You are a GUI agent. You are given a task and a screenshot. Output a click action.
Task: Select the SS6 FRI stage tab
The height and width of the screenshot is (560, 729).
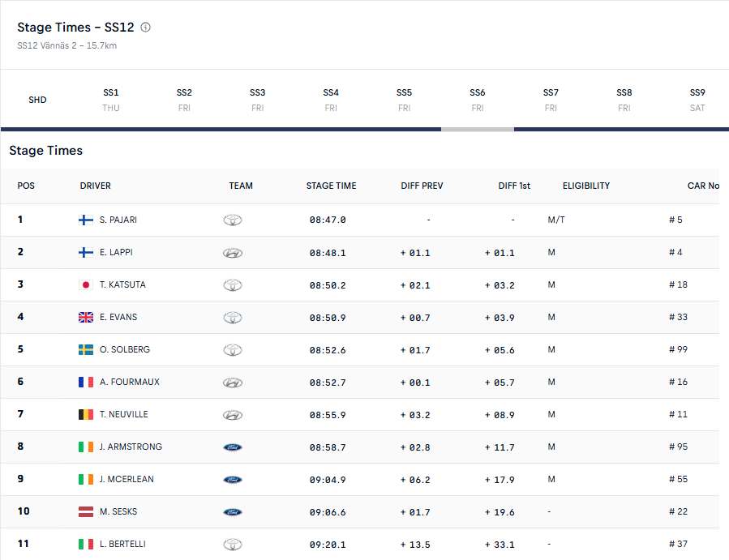tap(478, 100)
